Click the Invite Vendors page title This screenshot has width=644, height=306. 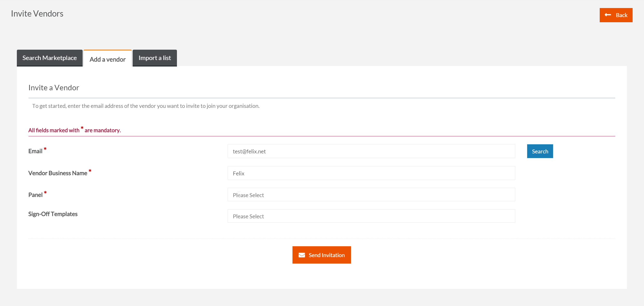[37, 14]
